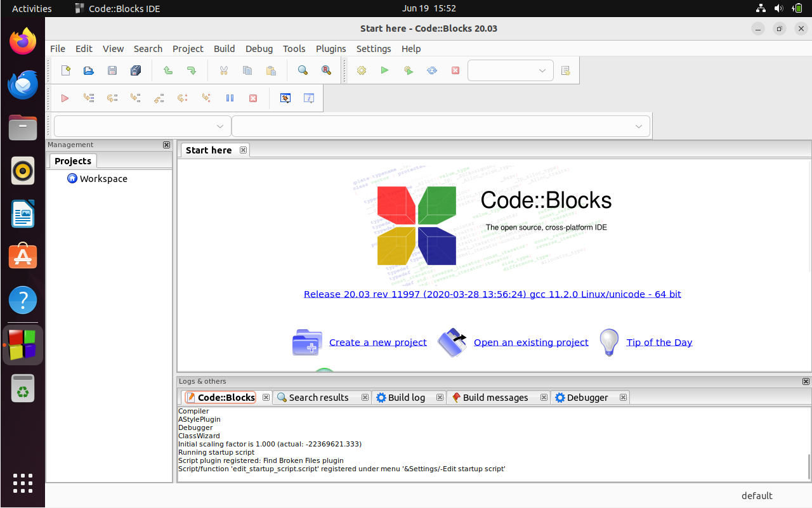
Task: Open Firefox from the dock
Action: click(x=23, y=42)
